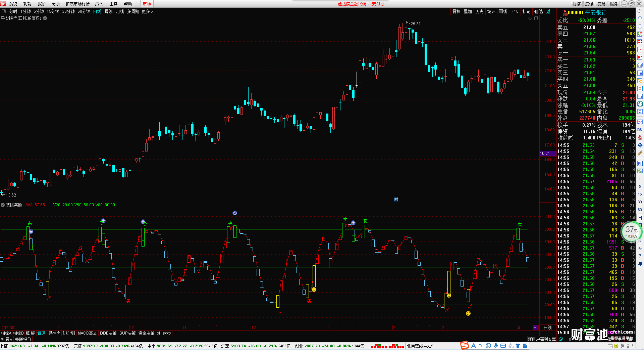Click the orange 自 self-select sidebar icon

click(x=640, y=88)
